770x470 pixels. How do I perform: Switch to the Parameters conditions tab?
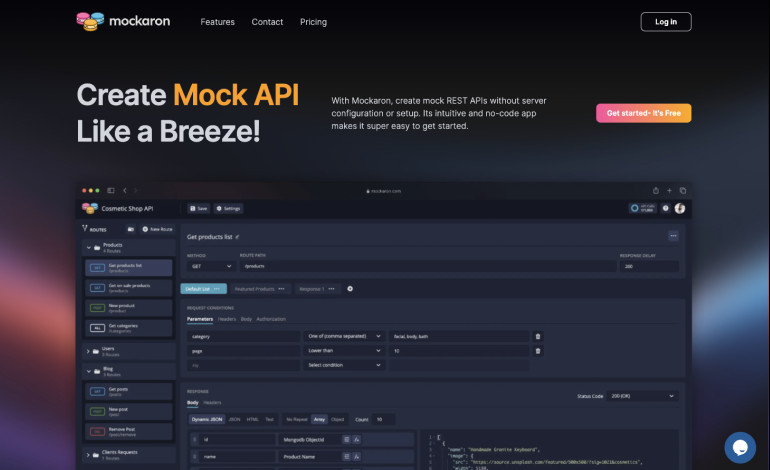coord(200,319)
